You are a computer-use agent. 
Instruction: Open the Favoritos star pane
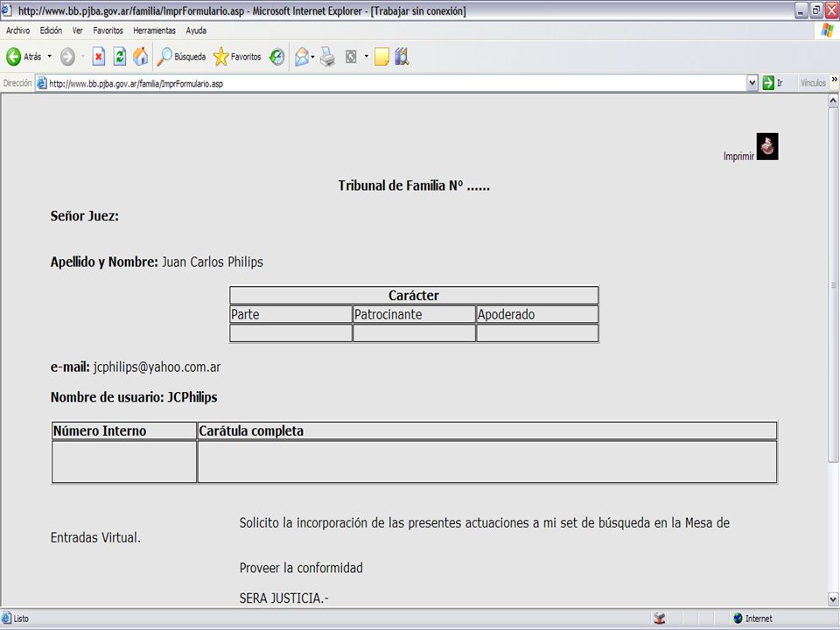point(237,56)
